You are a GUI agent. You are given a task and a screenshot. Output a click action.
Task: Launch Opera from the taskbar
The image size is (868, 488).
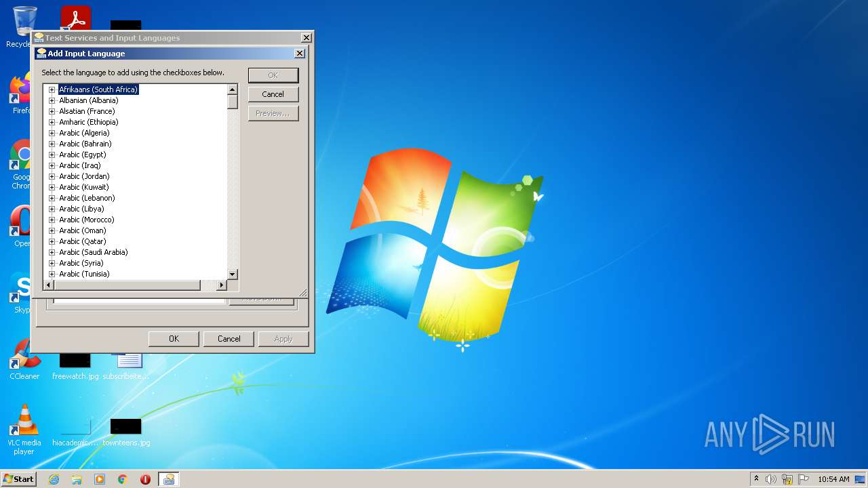(145, 479)
